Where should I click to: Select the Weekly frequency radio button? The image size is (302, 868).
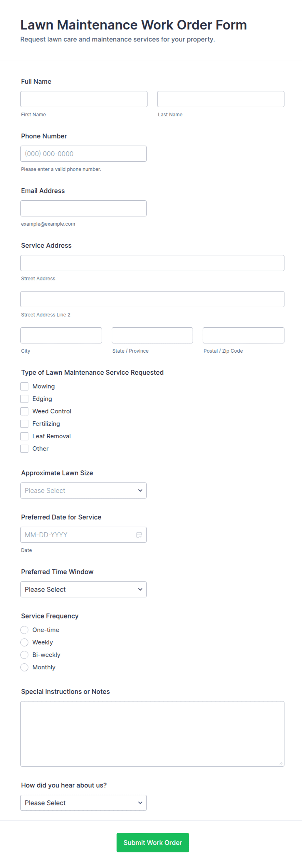24,642
